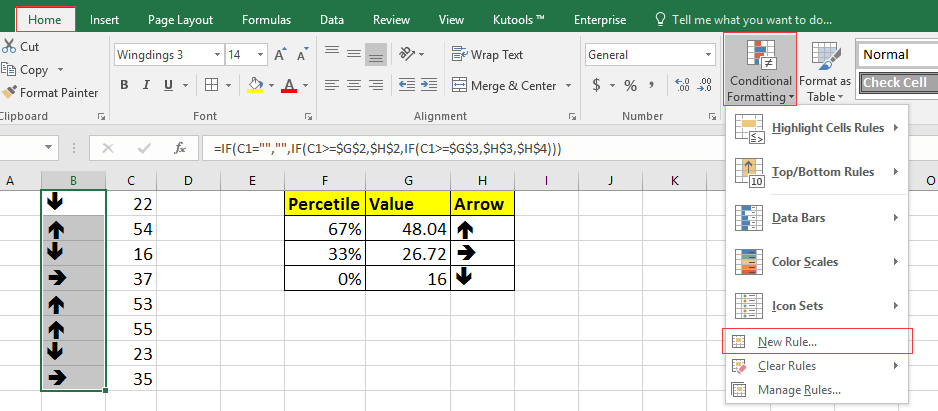Click Insert Function fx button
Viewport: 938px width, 411px height.
click(179, 148)
